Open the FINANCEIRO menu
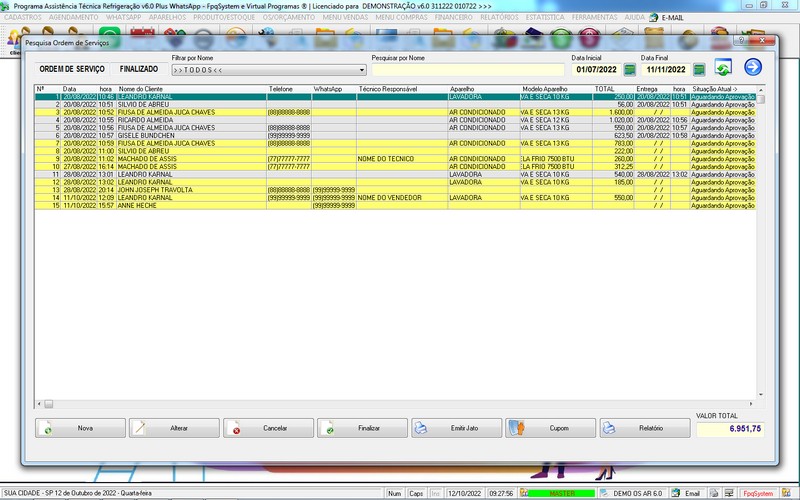The height and width of the screenshot is (500, 800). pos(454,18)
